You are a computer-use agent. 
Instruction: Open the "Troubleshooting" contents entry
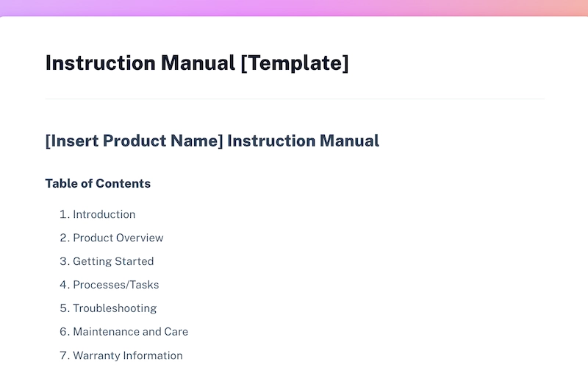pyautogui.click(x=115, y=308)
